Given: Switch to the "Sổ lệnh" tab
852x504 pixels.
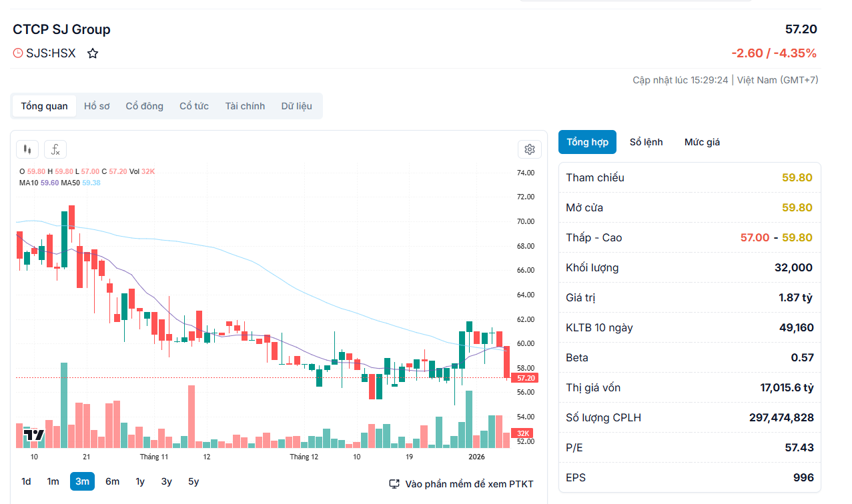Looking at the screenshot, I should pyautogui.click(x=645, y=141).
